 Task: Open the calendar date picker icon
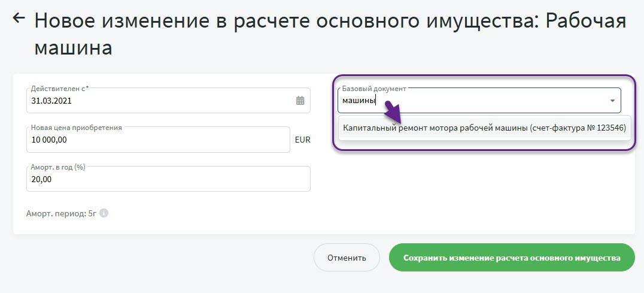[x=300, y=101]
